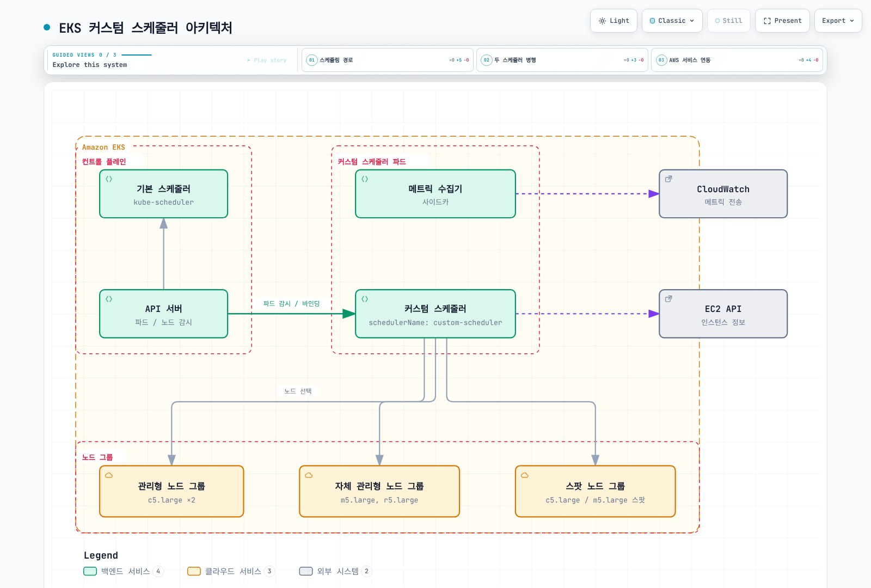Click step number 03 circle badge
871x588 pixels.
[661, 60]
